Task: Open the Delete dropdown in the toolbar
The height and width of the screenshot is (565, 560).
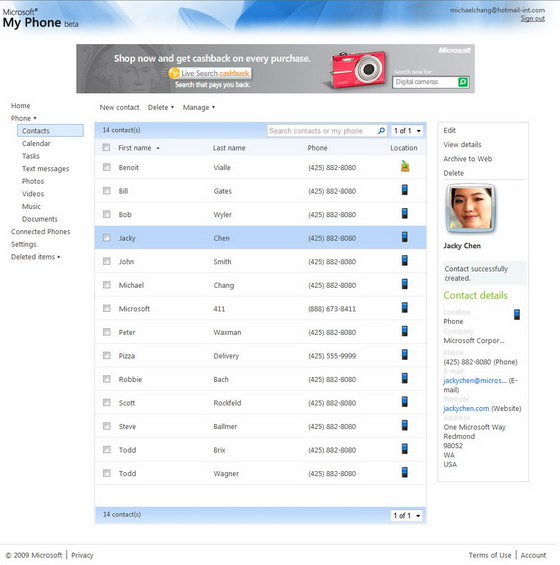Action: coord(161,107)
